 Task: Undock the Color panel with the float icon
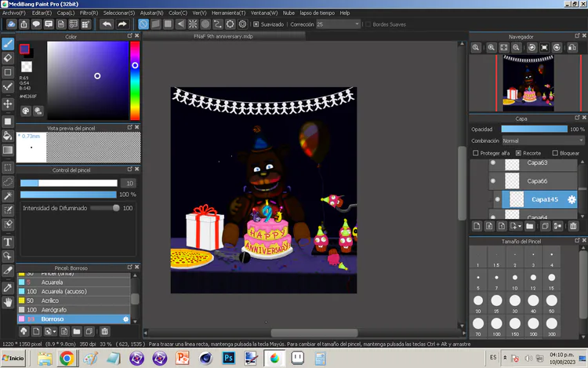pos(129,35)
